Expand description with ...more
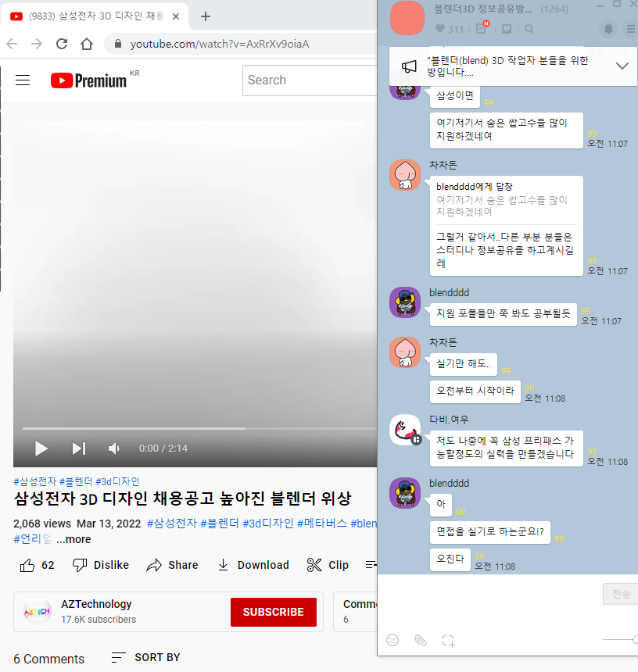 tap(73, 539)
